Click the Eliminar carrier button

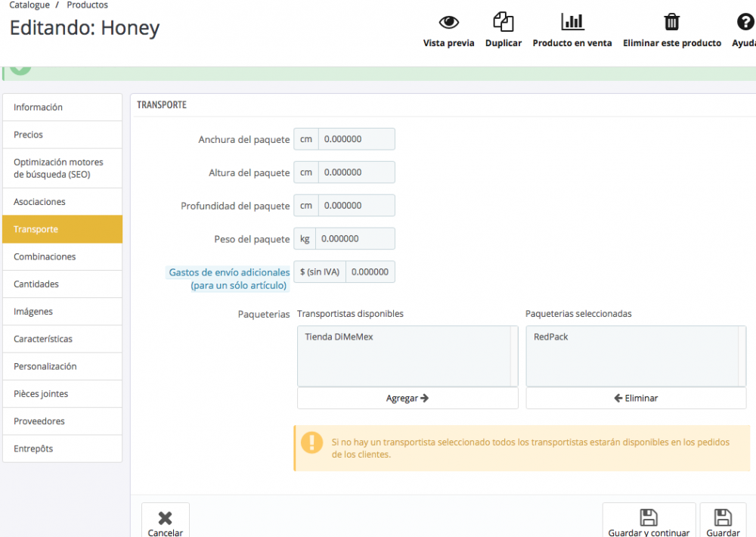[x=636, y=398]
